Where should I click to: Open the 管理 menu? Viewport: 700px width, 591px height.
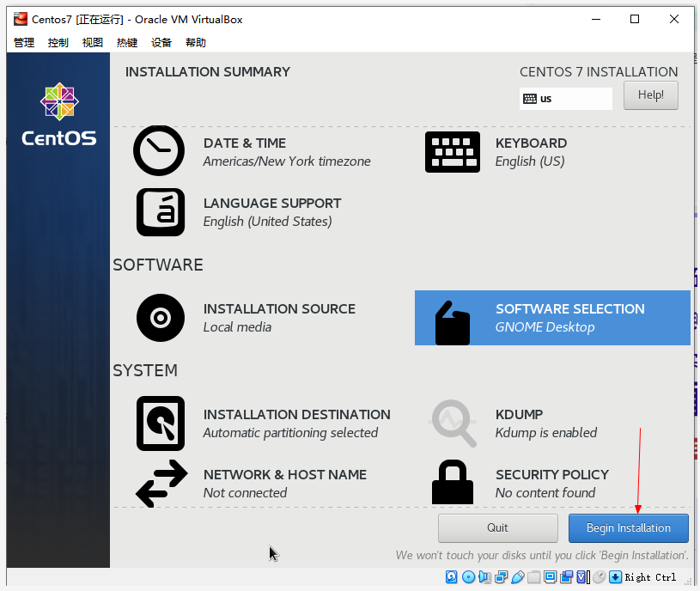(x=24, y=42)
